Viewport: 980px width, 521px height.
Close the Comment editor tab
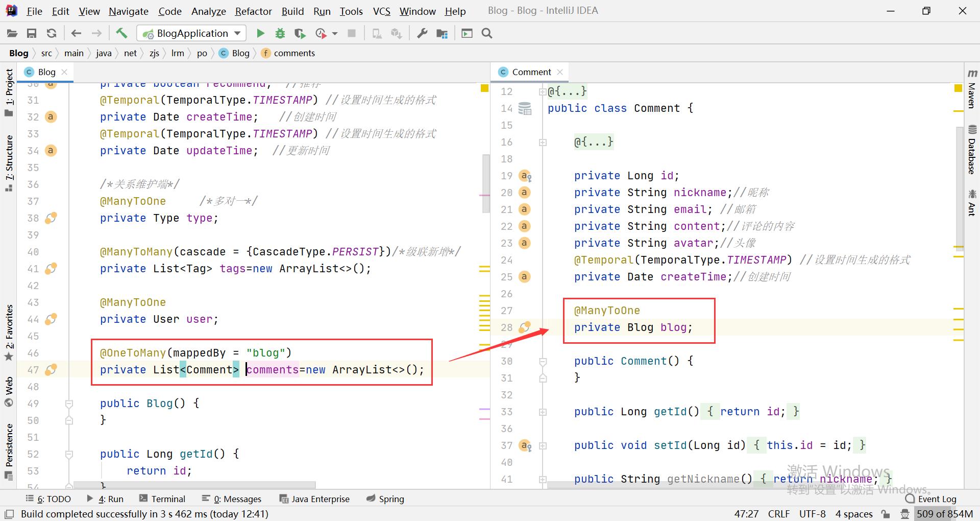pyautogui.click(x=560, y=72)
